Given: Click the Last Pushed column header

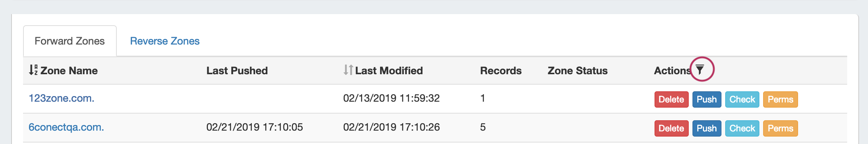Looking at the screenshot, I should 237,71.
